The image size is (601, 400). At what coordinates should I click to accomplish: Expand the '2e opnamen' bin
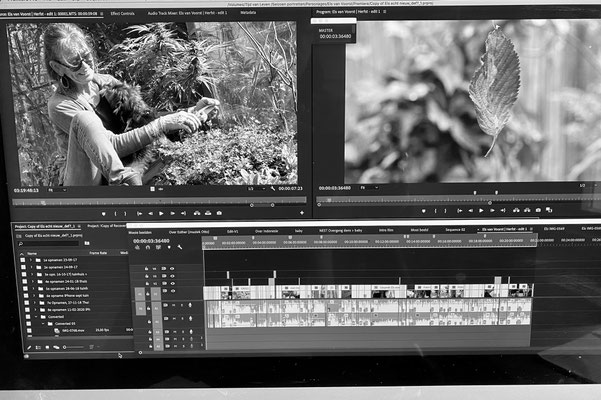[x=32, y=267]
